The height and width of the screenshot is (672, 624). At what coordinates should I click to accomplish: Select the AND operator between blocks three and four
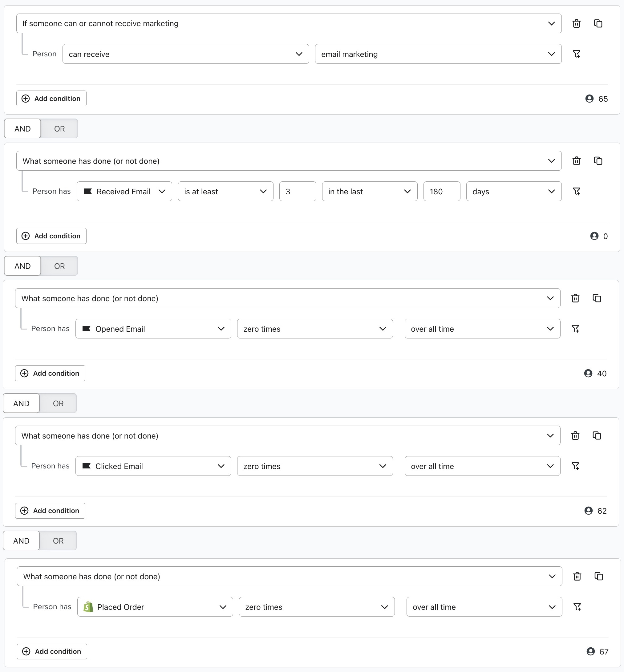(x=22, y=403)
